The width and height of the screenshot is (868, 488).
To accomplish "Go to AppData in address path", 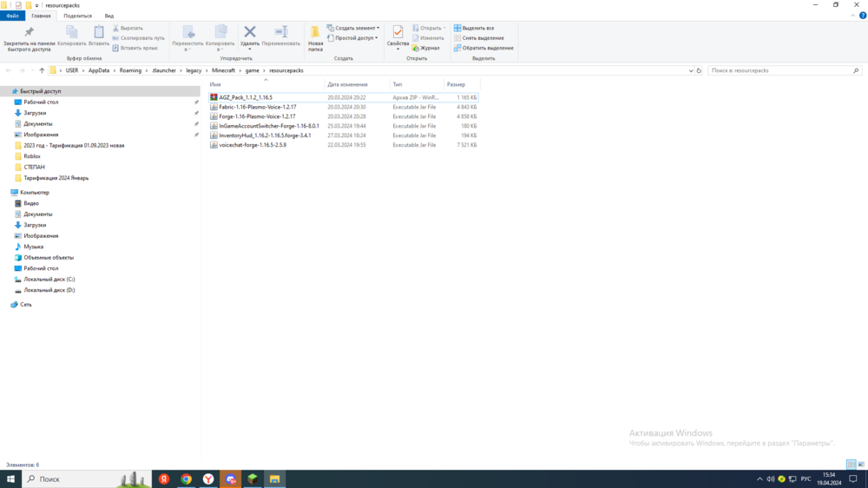I will [99, 70].
